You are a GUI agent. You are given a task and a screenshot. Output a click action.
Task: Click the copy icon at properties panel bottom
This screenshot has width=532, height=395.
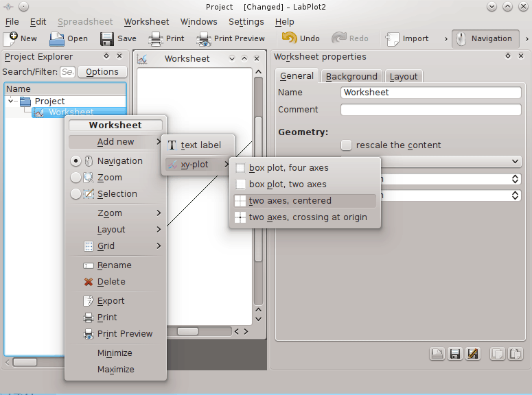click(x=497, y=354)
